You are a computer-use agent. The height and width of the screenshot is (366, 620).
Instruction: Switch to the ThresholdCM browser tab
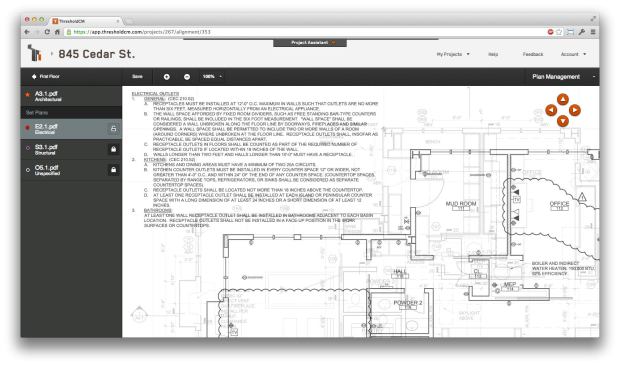pyautogui.click(x=85, y=21)
